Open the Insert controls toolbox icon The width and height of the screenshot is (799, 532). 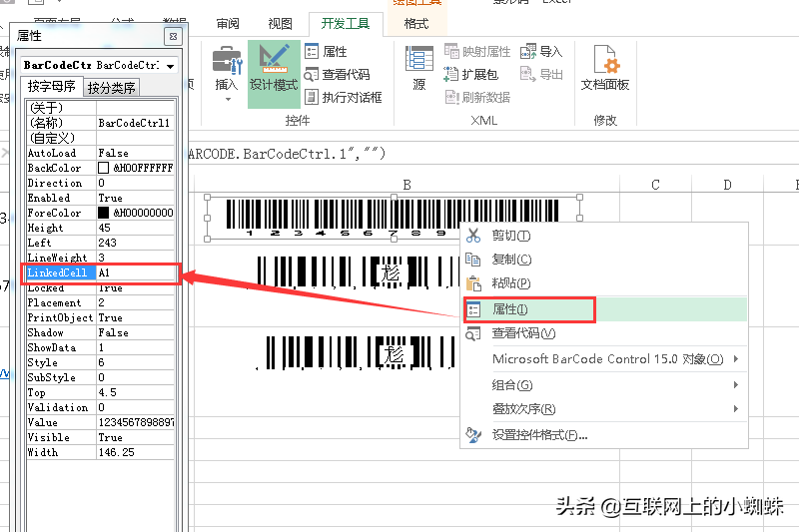coord(227,60)
